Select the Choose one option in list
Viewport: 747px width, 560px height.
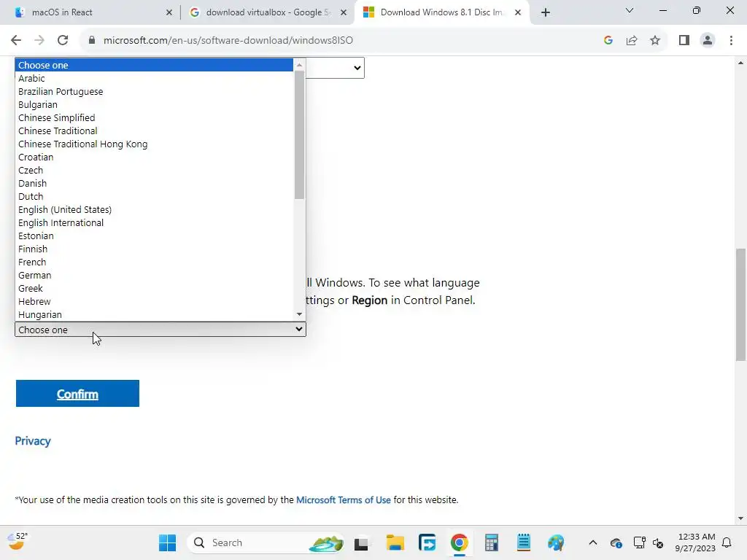click(x=154, y=65)
